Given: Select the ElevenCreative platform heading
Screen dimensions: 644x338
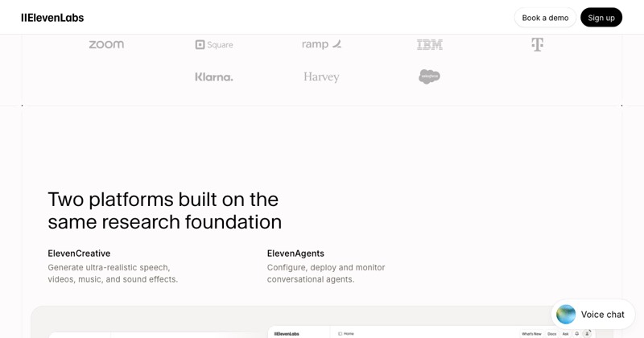Looking at the screenshot, I should 79,253.
